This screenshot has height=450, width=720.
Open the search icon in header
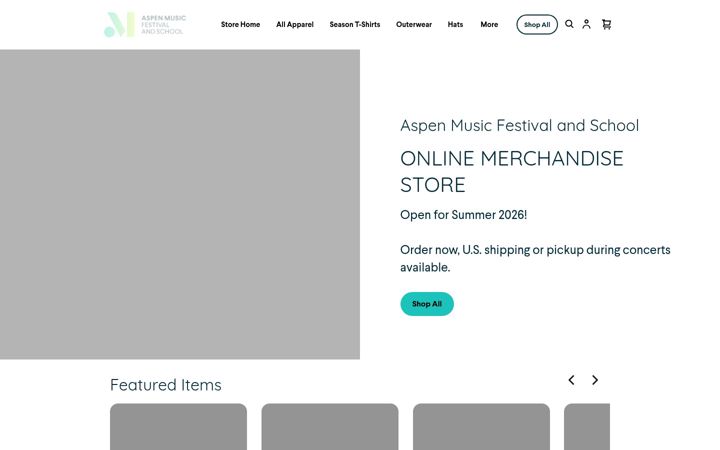click(x=569, y=24)
